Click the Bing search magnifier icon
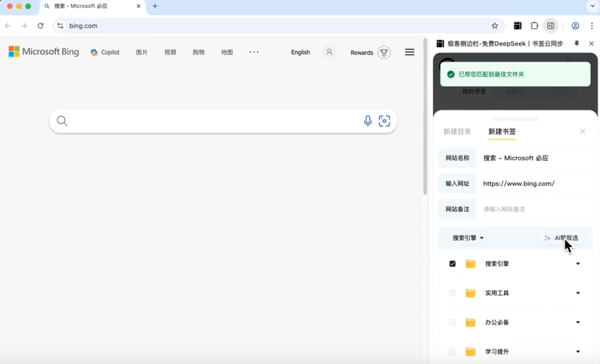 point(62,121)
